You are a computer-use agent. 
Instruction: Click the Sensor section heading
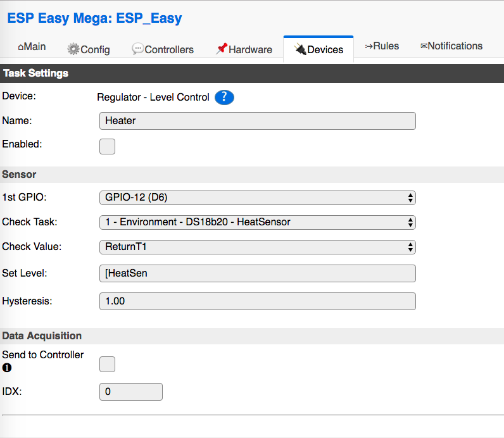coord(19,174)
